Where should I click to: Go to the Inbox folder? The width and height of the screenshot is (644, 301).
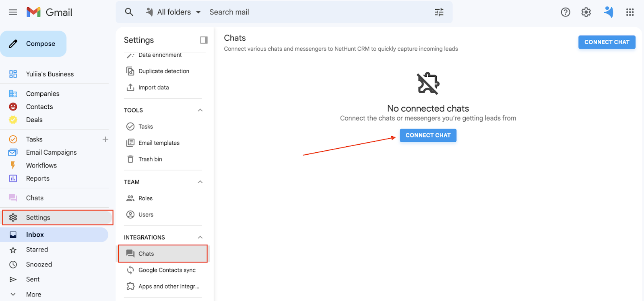point(54,235)
